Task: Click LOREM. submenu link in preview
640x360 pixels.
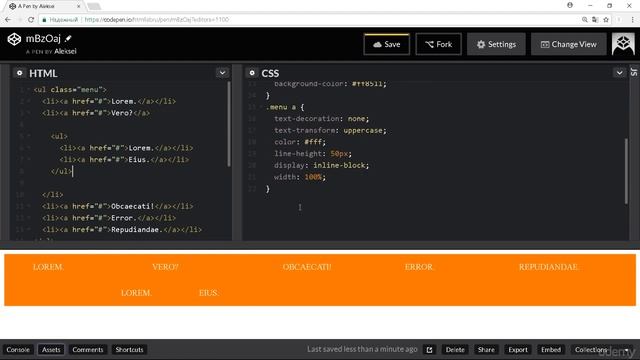Action: pyautogui.click(x=136, y=293)
